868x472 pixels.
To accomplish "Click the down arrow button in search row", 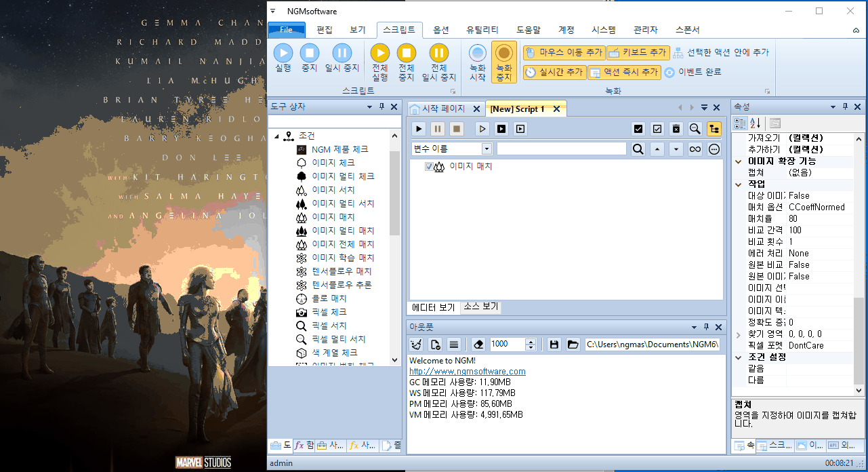I will click(x=676, y=149).
